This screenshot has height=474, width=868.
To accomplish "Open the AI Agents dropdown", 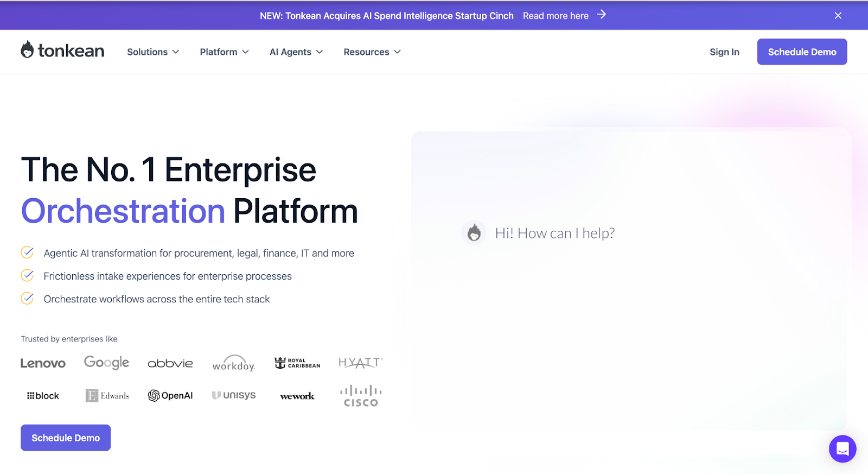I will click(x=296, y=52).
